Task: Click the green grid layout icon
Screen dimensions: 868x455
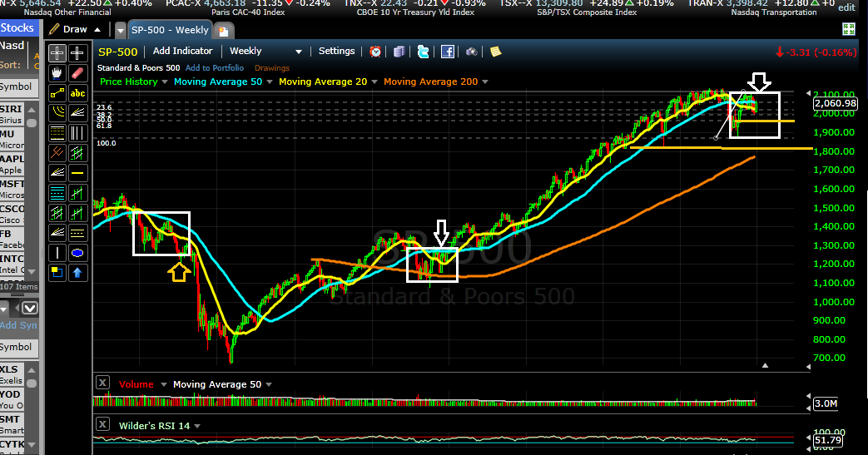Action: tap(849, 29)
